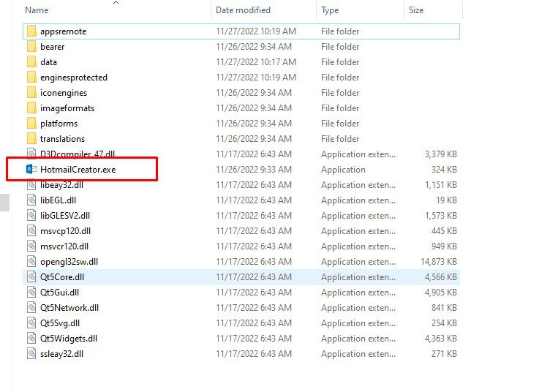Viewport: 550px width, 392px height.
Task: Select the translations folder name
Action: point(62,139)
